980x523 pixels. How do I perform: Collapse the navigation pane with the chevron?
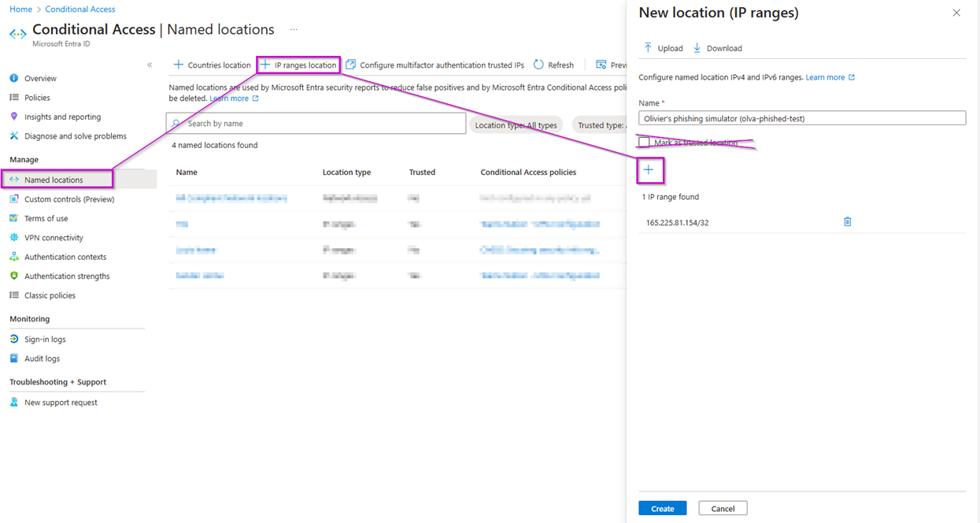[149, 66]
